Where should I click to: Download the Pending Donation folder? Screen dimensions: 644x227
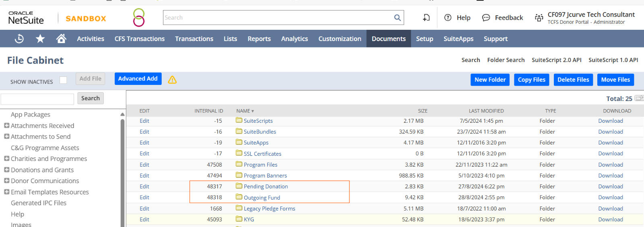610,186
